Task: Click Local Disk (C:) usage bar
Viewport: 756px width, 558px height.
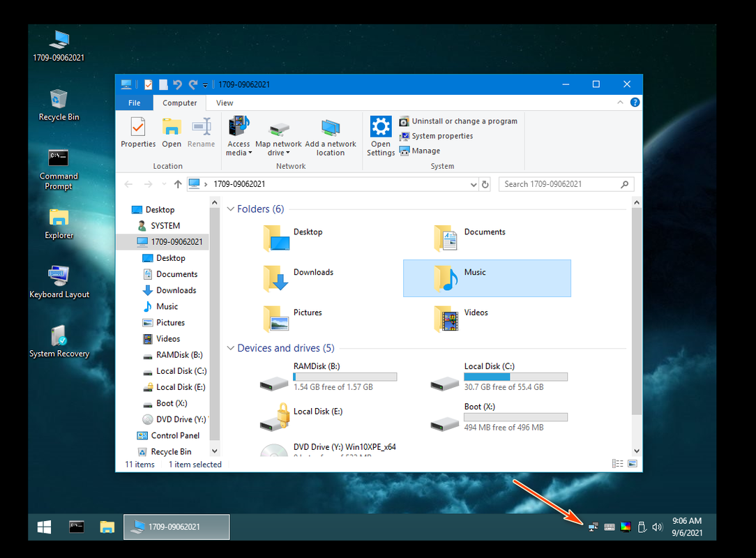Action: point(515,377)
